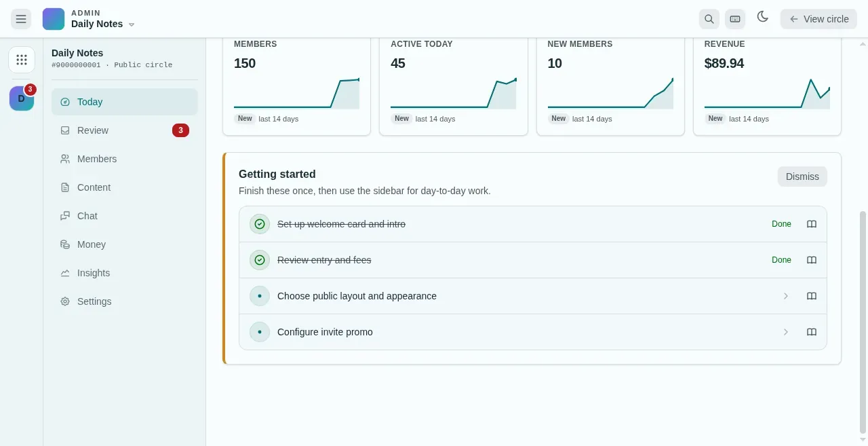
Task: Click the page vertical scrollbar thumb
Action: pyautogui.click(x=863, y=322)
